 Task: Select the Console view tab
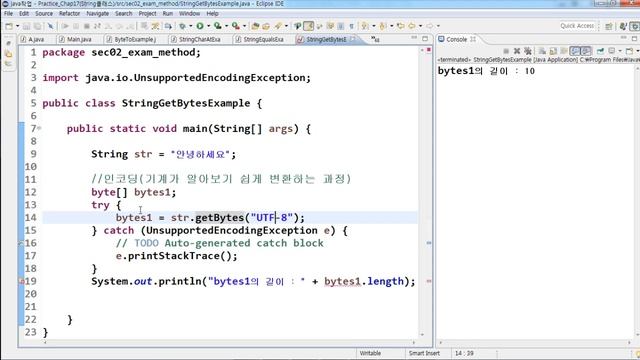(x=456, y=39)
